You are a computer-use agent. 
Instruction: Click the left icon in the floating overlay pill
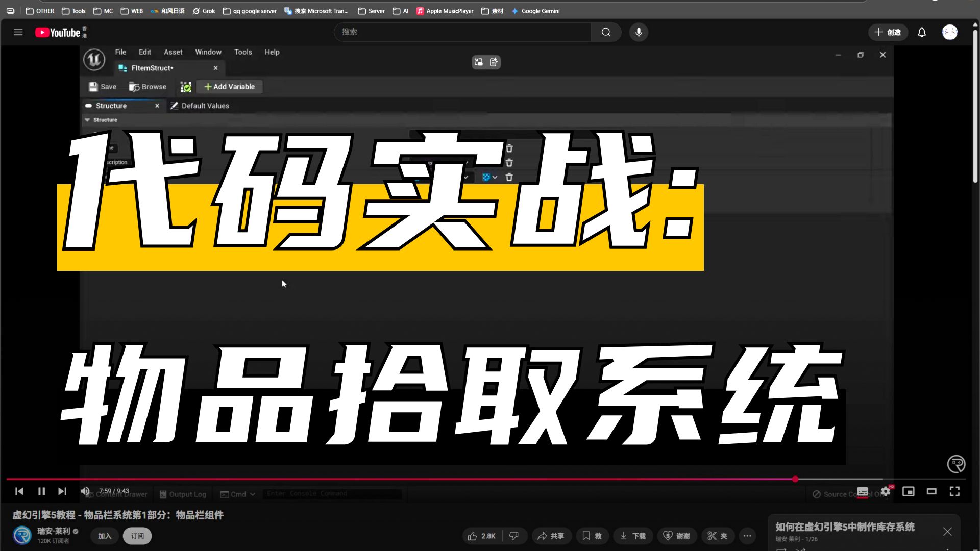[479, 62]
